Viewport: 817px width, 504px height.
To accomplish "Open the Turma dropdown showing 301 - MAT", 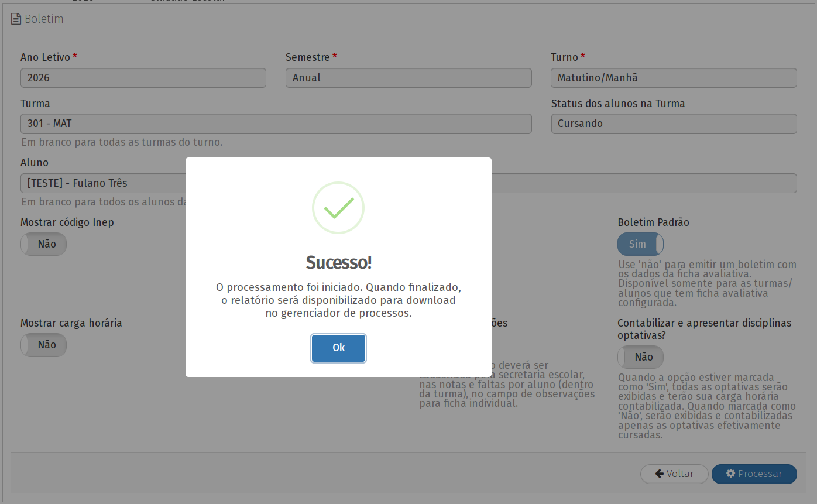I will pyautogui.click(x=276, y=124).
